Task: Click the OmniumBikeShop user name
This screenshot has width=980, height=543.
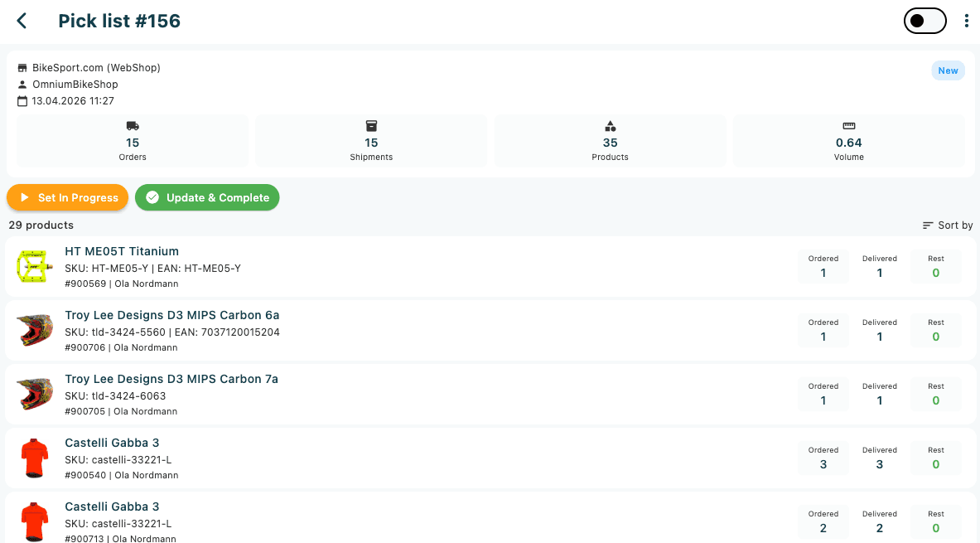Action: tap(75, 85)
